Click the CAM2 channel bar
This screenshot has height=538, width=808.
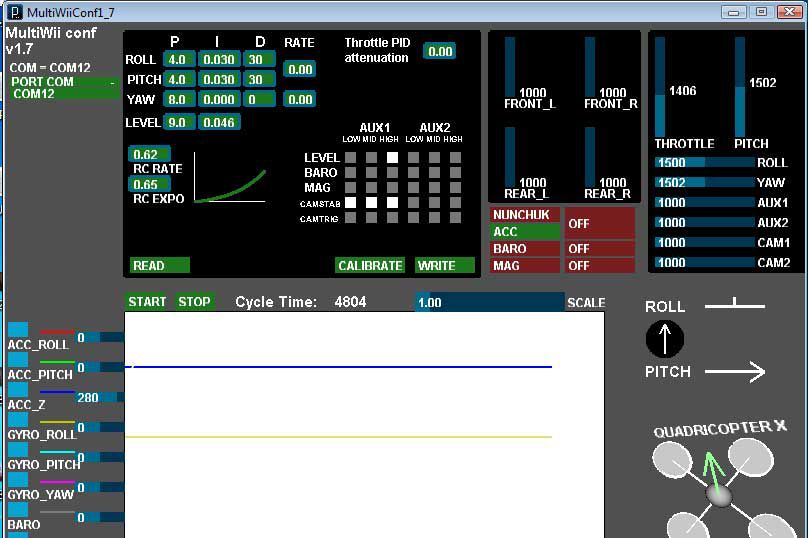(x=705, y=262)
